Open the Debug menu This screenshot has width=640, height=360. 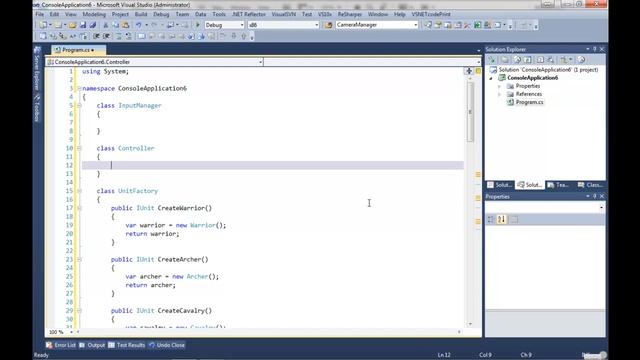pyautogui.click(x=161, y=14)
